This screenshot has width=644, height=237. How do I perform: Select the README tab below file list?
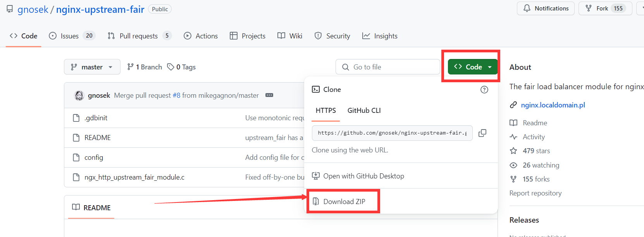coord(91,208)
